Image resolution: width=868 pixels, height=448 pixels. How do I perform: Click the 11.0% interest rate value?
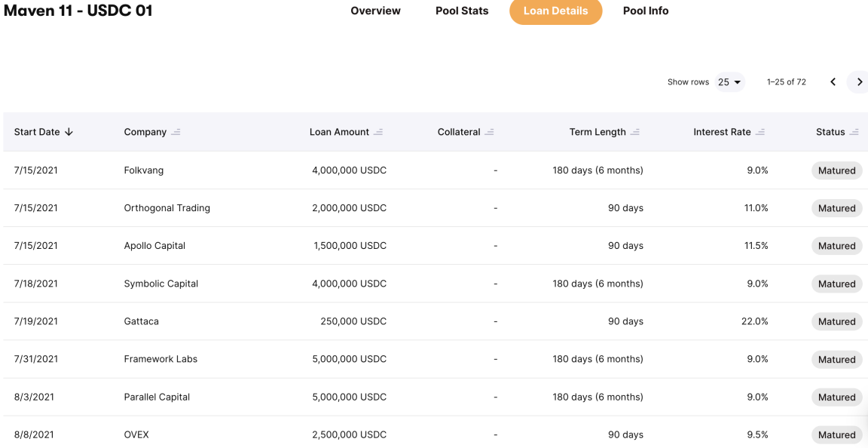click(x=756, y=208)
